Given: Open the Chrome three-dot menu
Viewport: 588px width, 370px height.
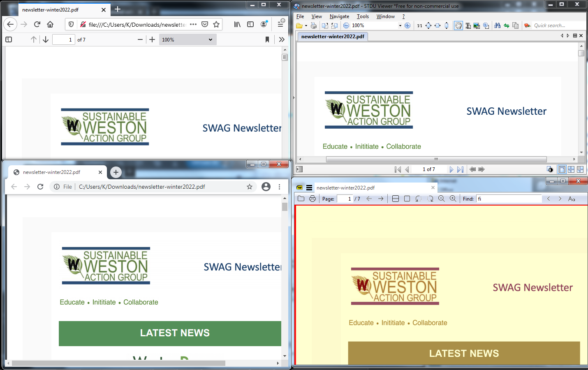Looking at the screenshot, I should pyautogui.click(x=279, y=187).
